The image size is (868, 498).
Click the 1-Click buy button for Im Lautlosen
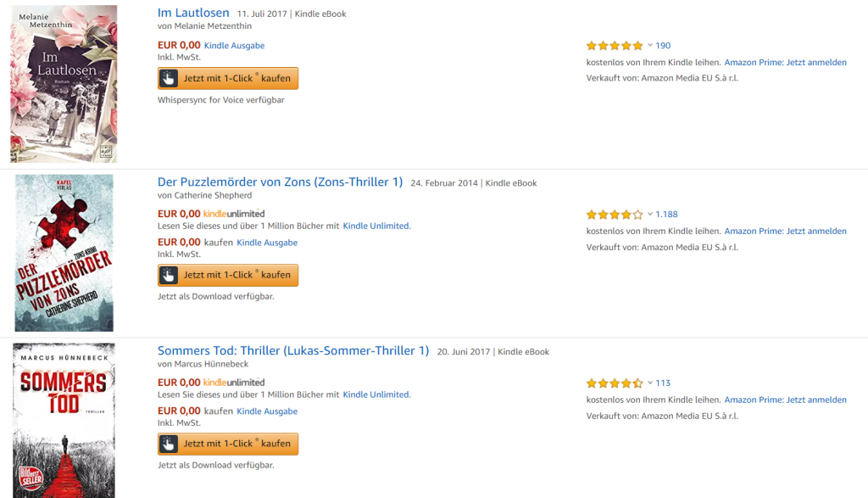point(227,79)
